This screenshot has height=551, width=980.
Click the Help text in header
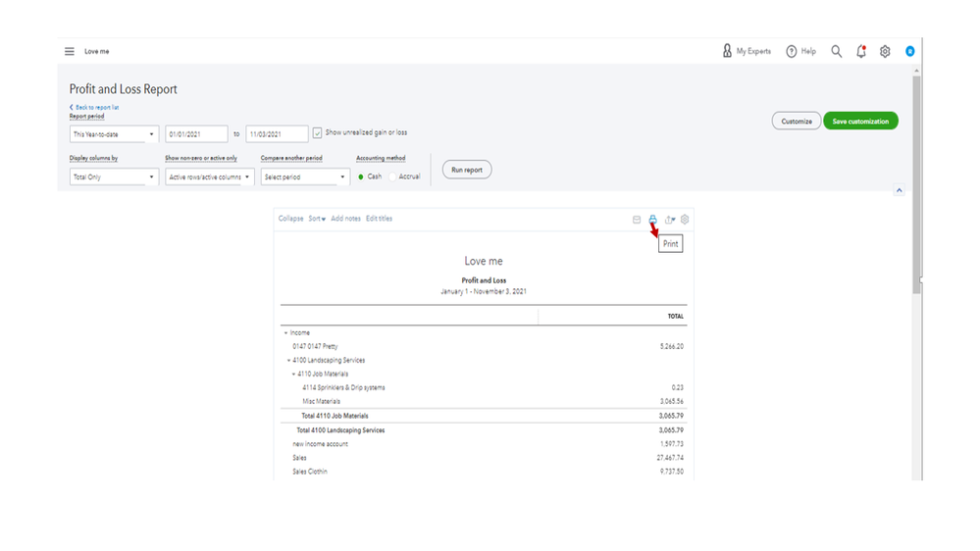coord(808,51)
